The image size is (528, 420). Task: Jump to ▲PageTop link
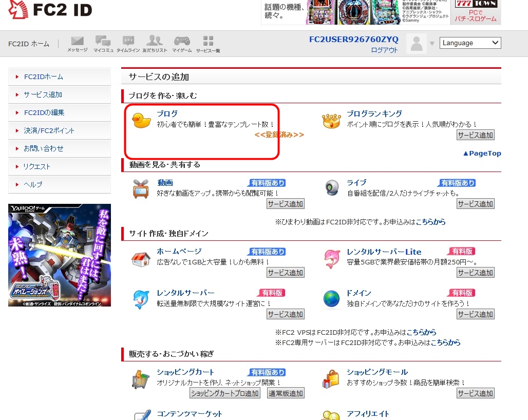pos(482,154)
